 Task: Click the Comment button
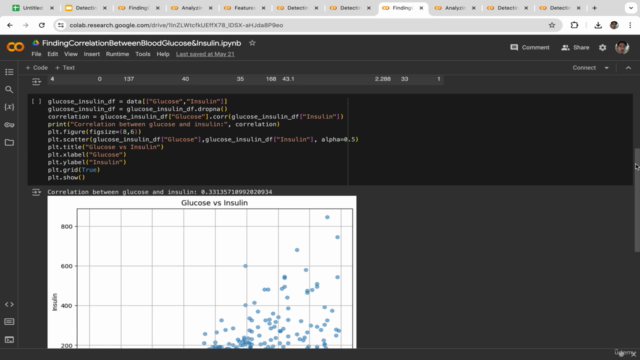coord(530,47)
